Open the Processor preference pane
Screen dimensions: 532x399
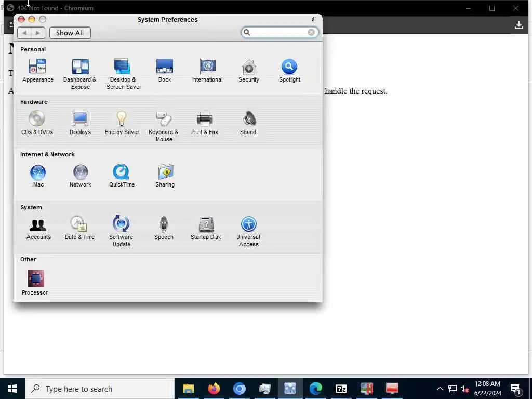click(35, 283)
